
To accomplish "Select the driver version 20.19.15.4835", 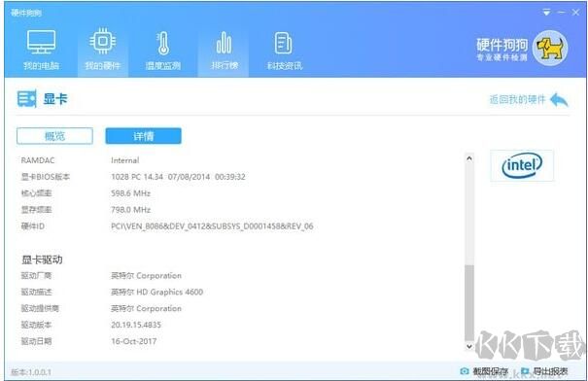I will (136, 325).
